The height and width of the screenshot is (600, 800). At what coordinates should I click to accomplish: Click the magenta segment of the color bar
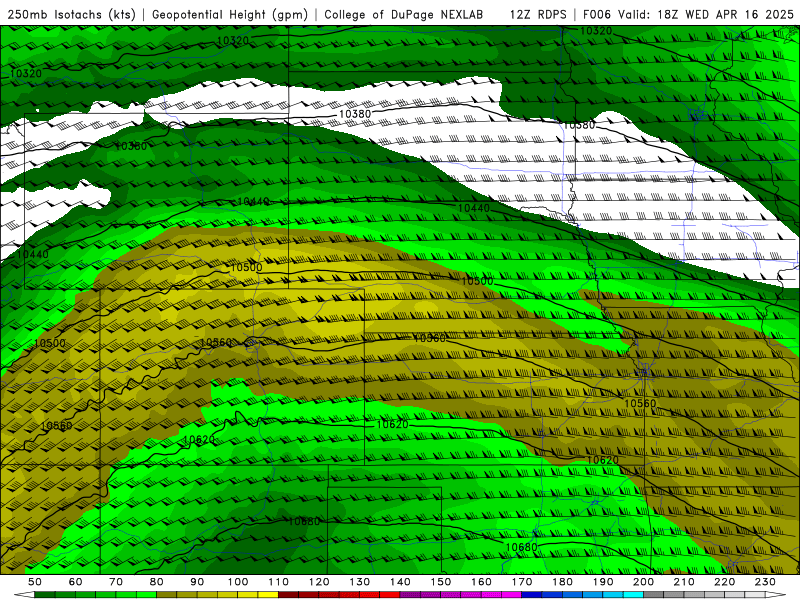click(511, 594)
